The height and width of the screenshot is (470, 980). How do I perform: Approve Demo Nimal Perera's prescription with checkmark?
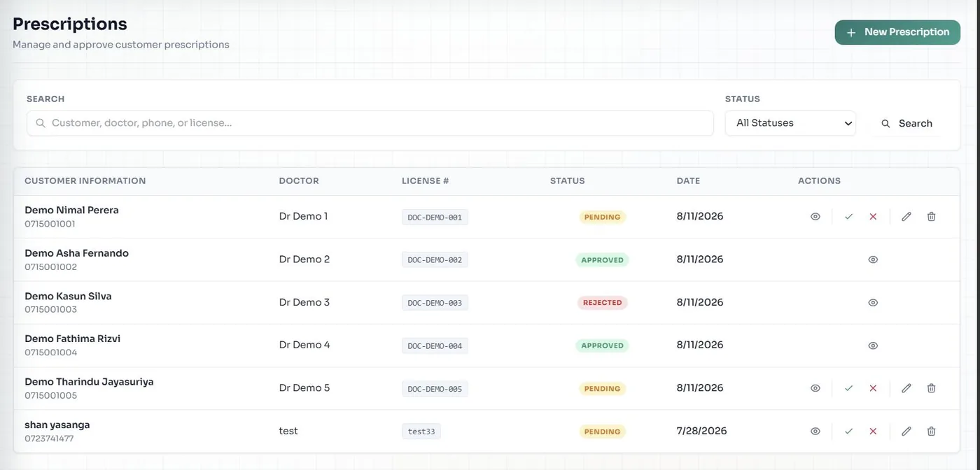(x=848, y=217)
